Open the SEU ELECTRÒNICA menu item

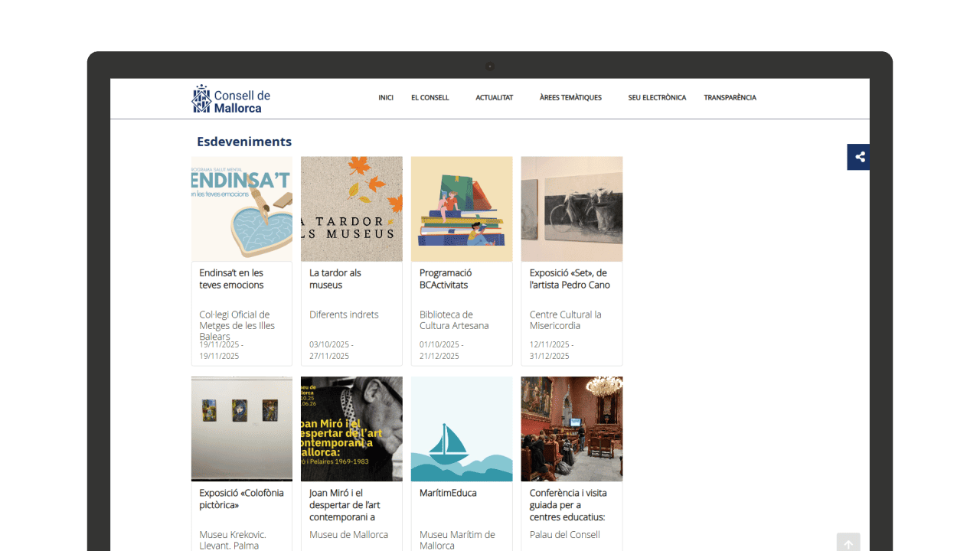click(657, 98)
